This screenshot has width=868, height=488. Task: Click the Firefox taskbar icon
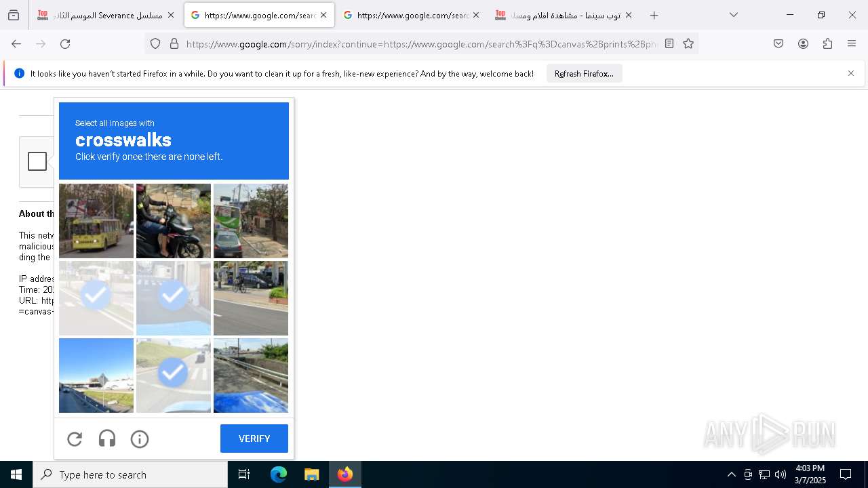[x=345, y=474]
